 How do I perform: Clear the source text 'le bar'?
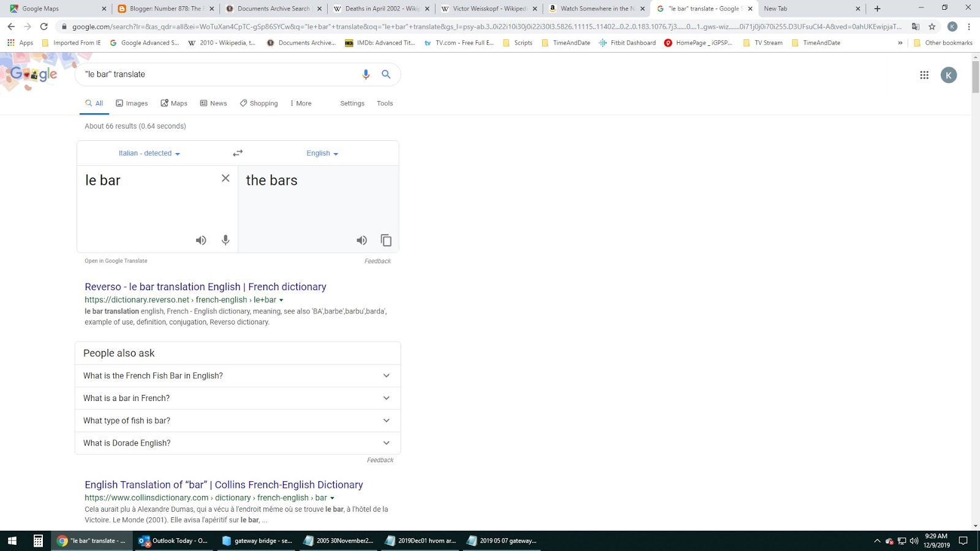point(225,178)
